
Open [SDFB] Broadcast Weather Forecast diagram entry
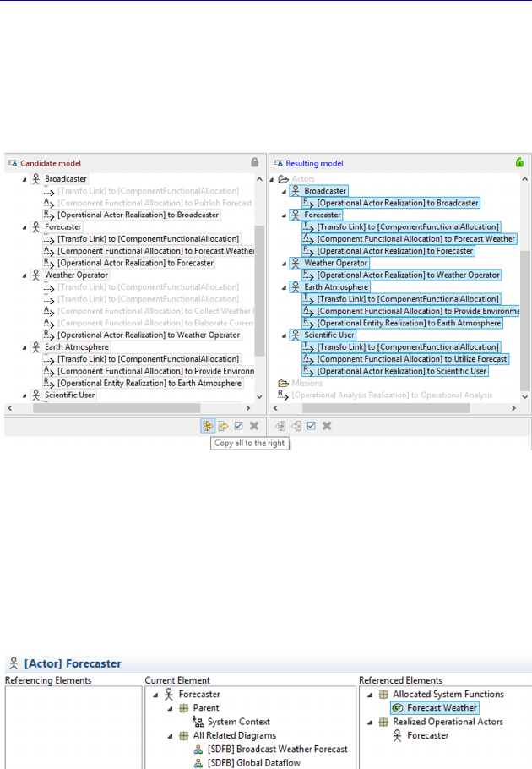point(277,749)
